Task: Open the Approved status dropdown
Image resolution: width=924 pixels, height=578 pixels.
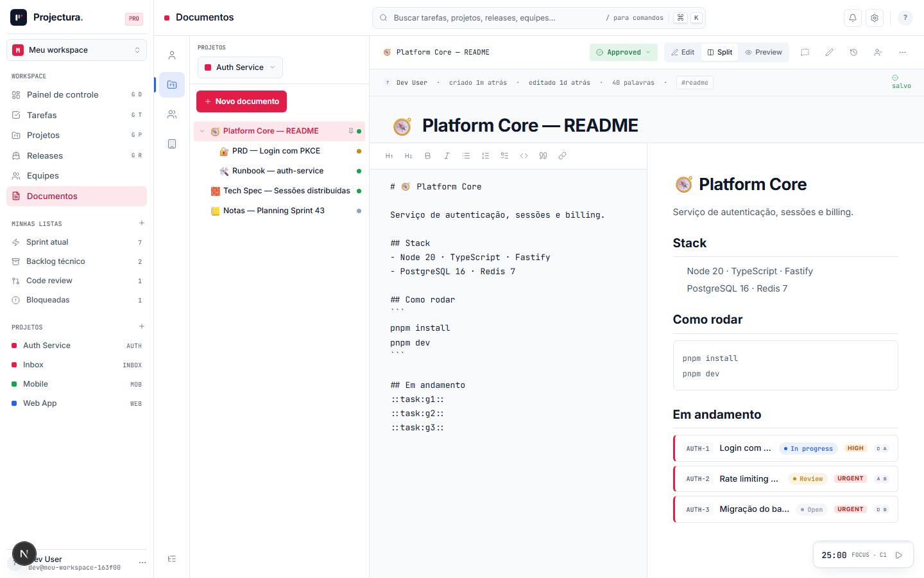Action: pos(624,53)
